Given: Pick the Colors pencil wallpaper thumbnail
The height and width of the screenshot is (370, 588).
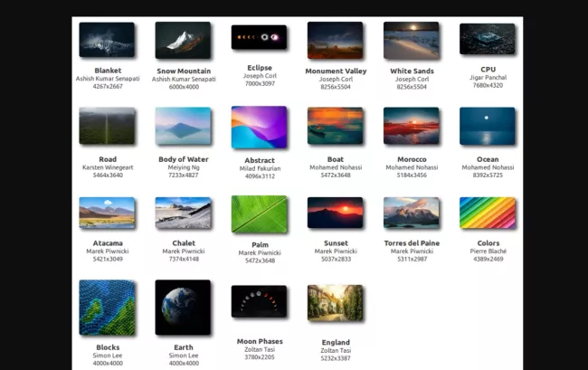Looking at the screenshot, I should 488,213.
